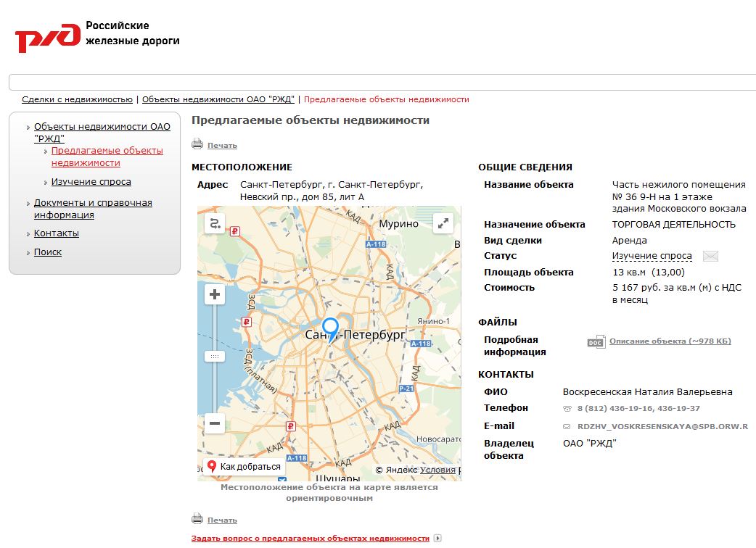The image size is (756, 548).
Task: Open the route builder icon on map
Action: (215, 224)
